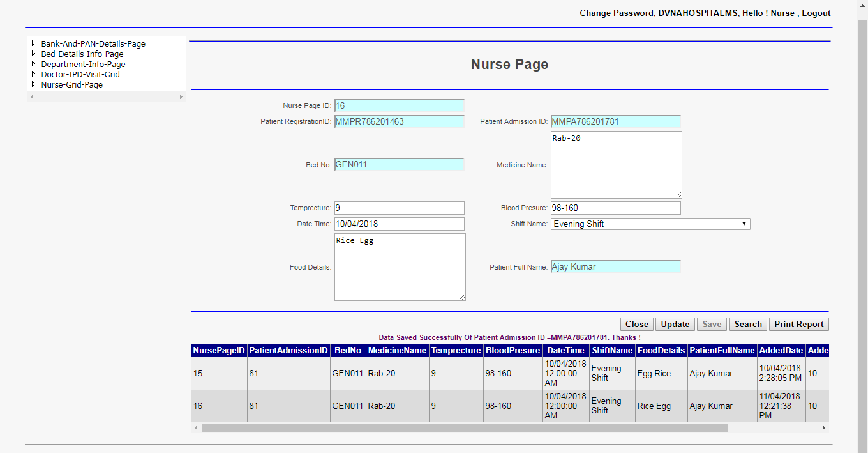Screen dimensions: 868x453
Task: Click the PatientAdmissionID column header
Action: tap(288, 351)
